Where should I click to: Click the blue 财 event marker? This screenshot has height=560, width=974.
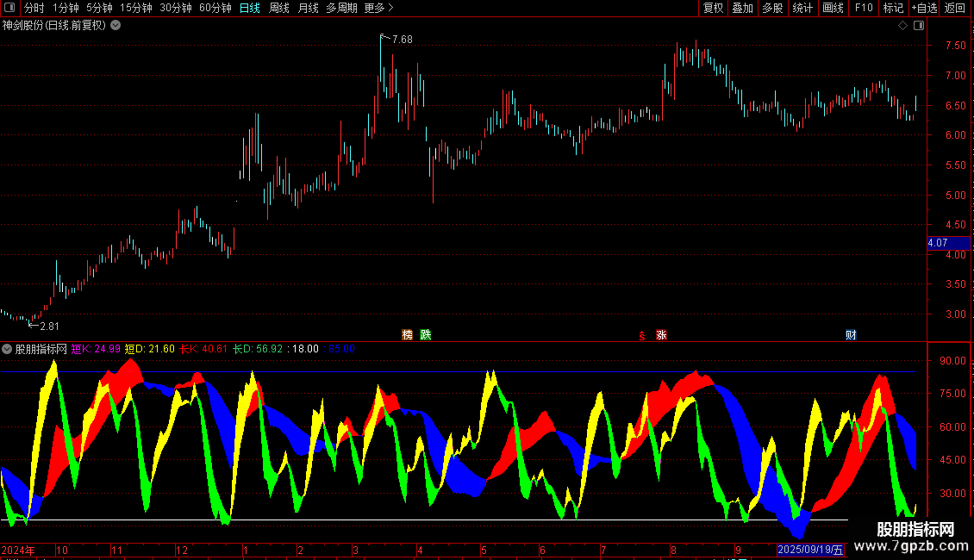coord(851,334)
